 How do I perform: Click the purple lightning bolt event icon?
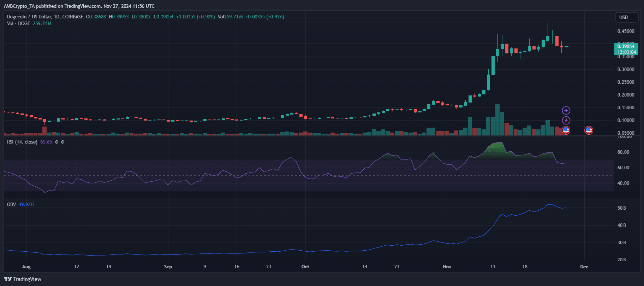(566, 121)
